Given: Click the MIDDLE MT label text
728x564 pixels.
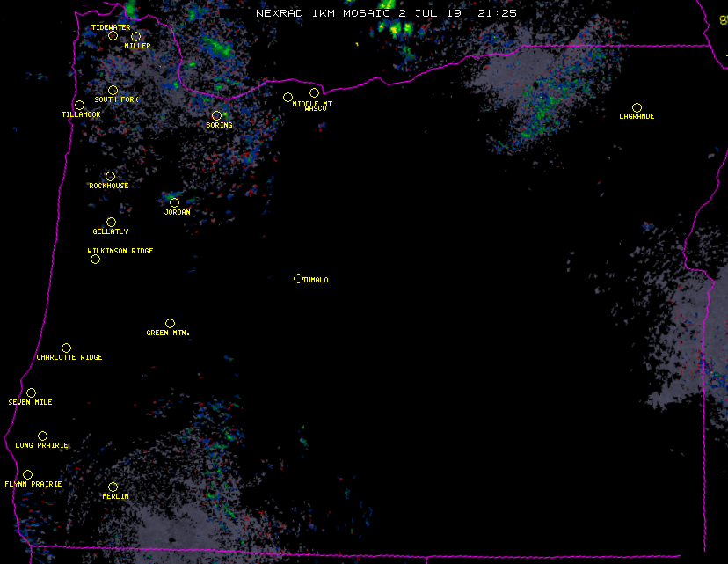Looking at the screenshot, I should click(x=312, y=104).
